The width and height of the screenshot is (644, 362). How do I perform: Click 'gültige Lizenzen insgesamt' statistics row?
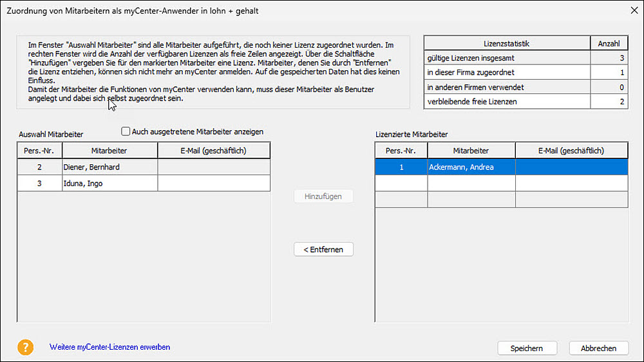507,58
